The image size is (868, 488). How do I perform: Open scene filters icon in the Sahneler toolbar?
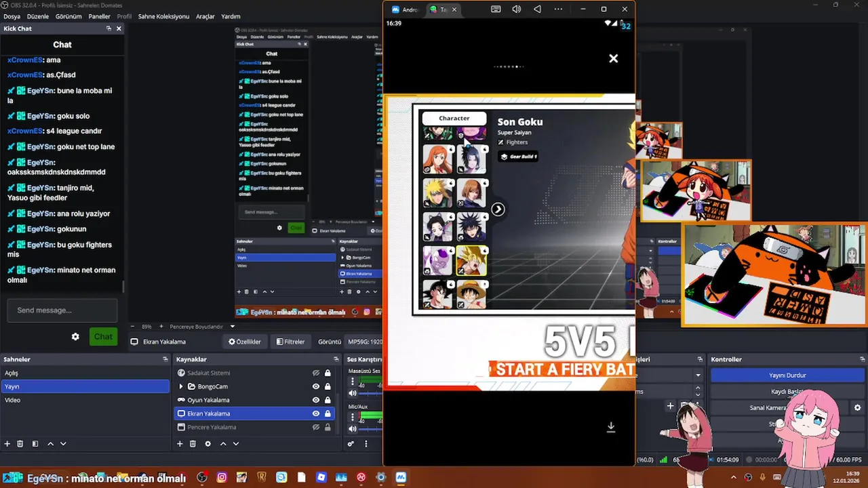[35, 444]
